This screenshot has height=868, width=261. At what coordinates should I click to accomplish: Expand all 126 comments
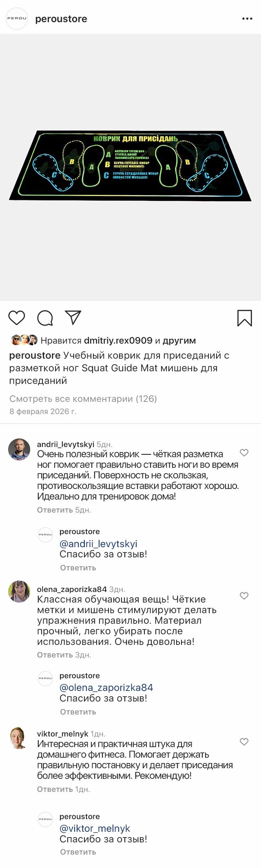83,399
